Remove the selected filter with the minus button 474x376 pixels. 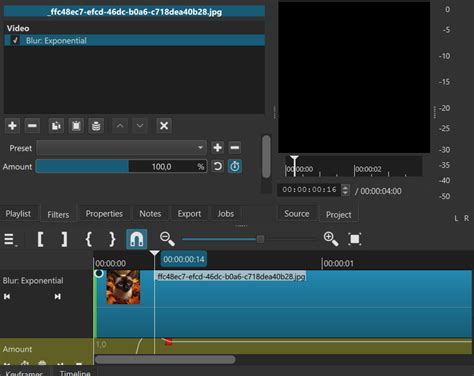[x=32, y=126]
